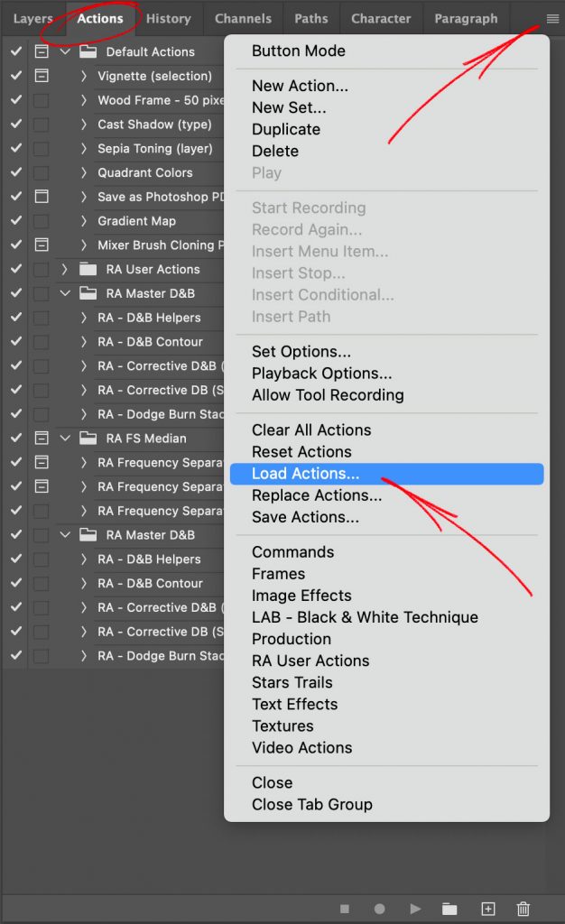Uncheck the Quadrant Colors action checkmark

[14, 172]
